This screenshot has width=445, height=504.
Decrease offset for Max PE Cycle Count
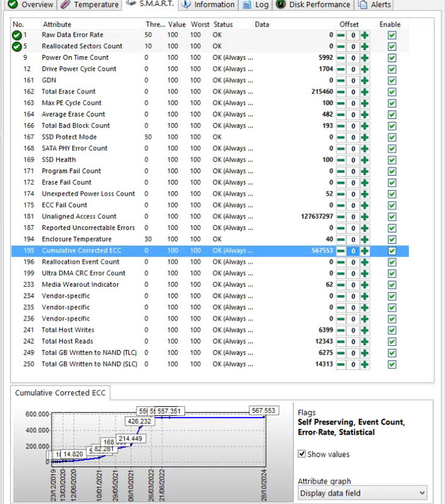click(x=341, y=103)
